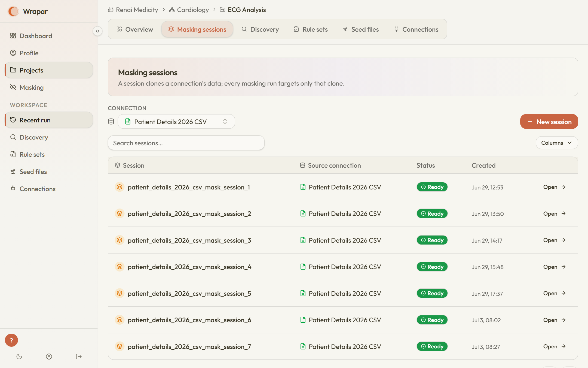This screenshot has height=368, width=588.
Task: Click the Jun 29, 12:53 created date
Action: click(x=487, y=188)
